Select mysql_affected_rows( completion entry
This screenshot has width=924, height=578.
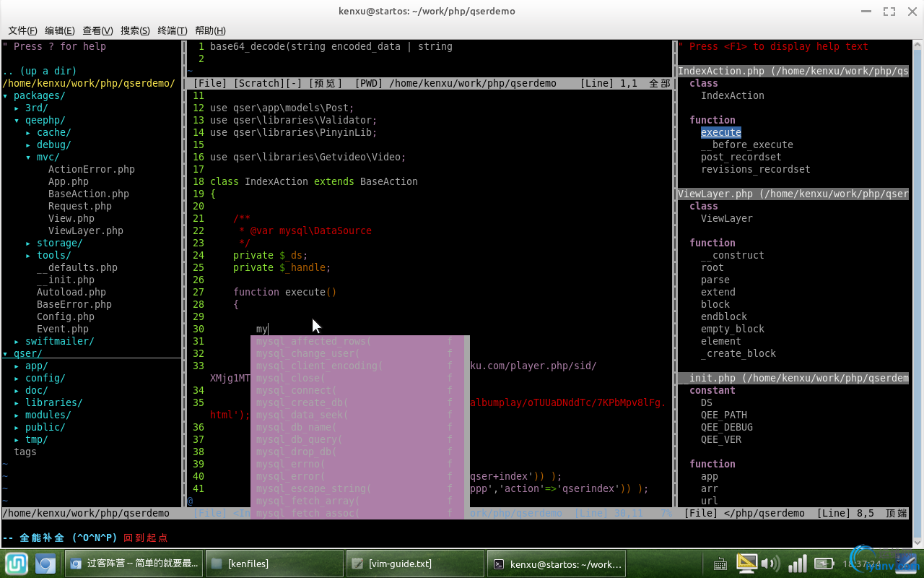[357, 341]
